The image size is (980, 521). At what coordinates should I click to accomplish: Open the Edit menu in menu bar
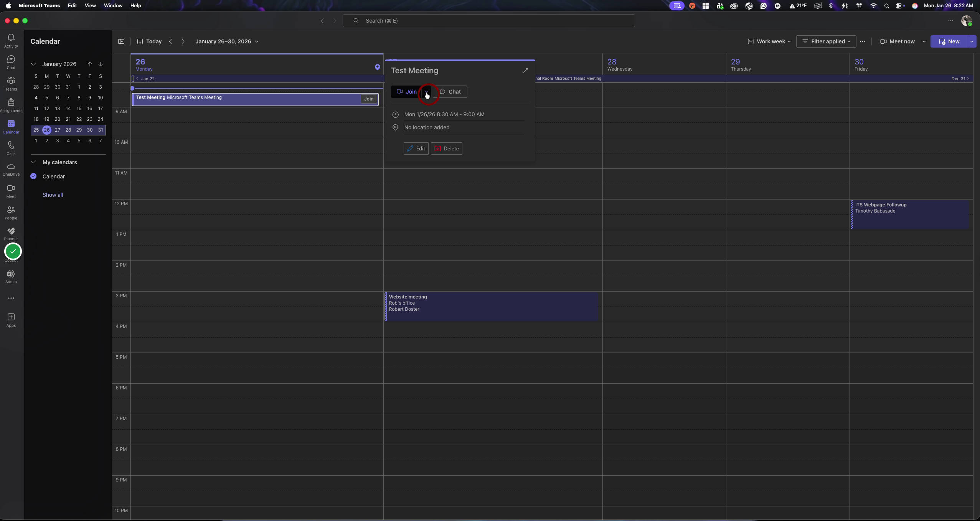click(x=72, y=6)
